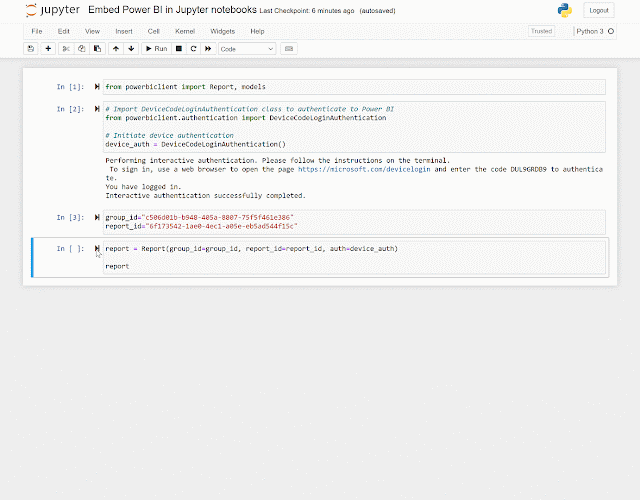Click into the group_id code cell
Image resolution: width=640 pixels, height=500 pixels.
pyautogui.click(x=354, y=222)
